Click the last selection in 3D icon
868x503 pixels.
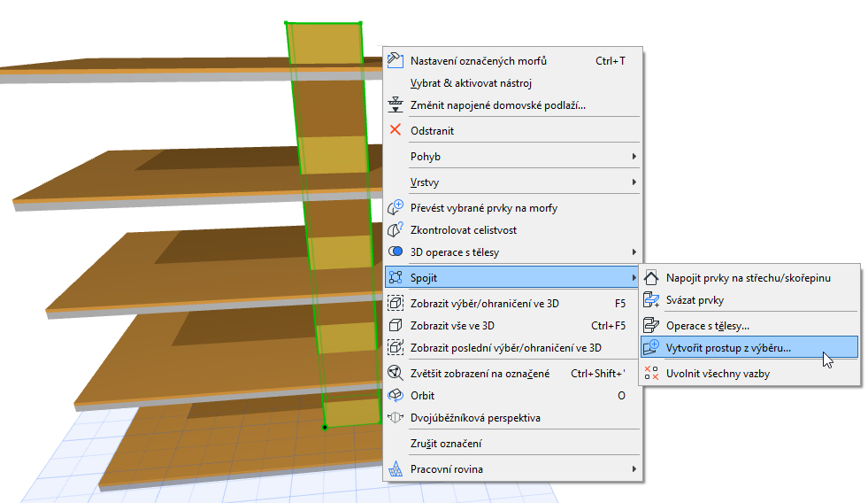(x=396, y=347)
